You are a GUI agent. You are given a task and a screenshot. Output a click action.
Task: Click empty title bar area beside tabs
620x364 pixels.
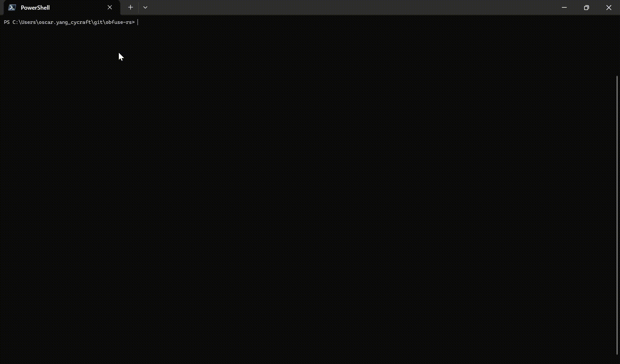pos(355,7)
